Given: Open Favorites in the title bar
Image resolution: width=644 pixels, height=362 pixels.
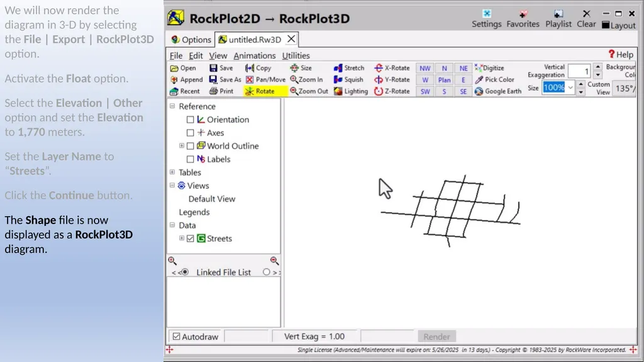Looking at the screenshot, I should [x=523, y=19].
